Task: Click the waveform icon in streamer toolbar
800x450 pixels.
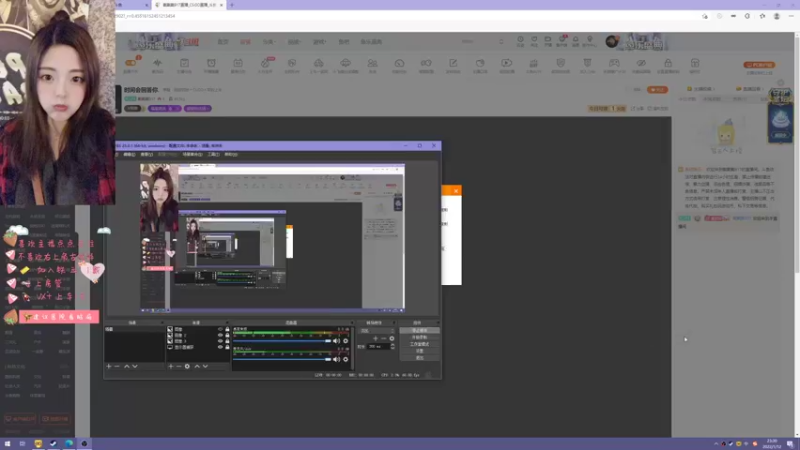Action: pyautogui.click(x=157, y=63)
